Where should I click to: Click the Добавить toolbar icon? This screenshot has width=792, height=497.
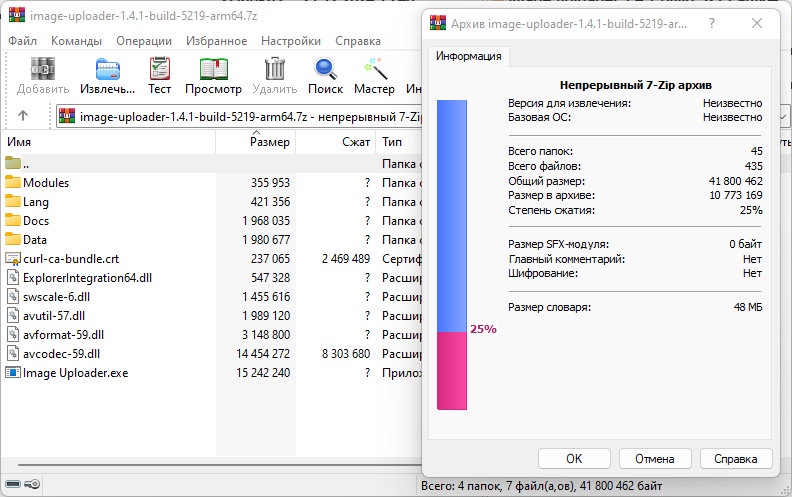(43, 69)
